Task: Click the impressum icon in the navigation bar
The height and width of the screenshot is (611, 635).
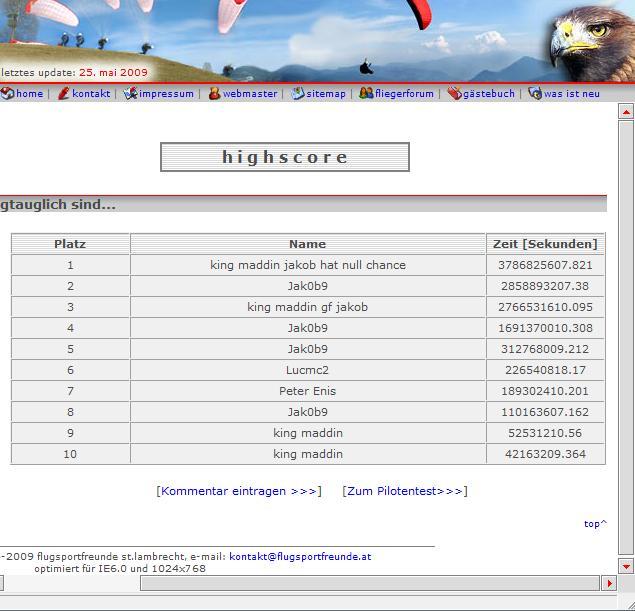Action: (130, 93)
